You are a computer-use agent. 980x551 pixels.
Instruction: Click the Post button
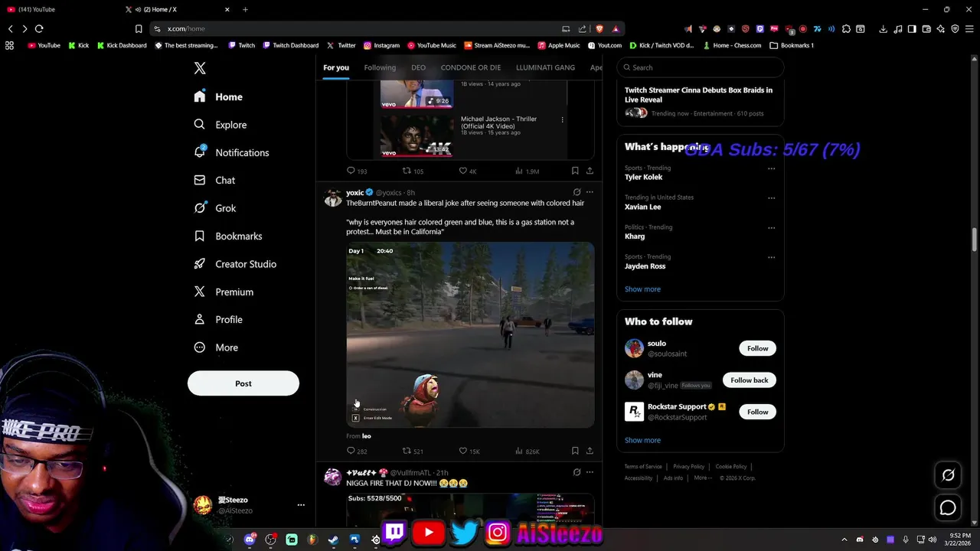tap(243, 383)
